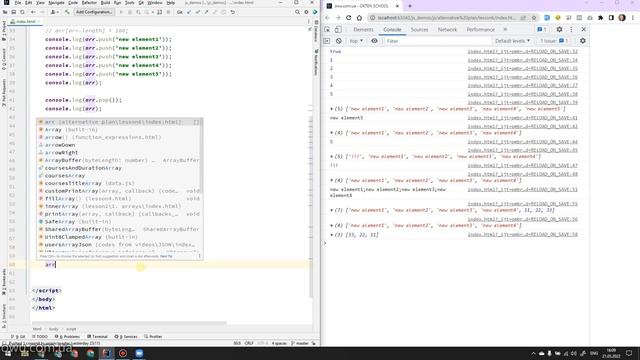Switch to the Sources tab in DevTools
The image size is (640, 360).
point(419,29)
